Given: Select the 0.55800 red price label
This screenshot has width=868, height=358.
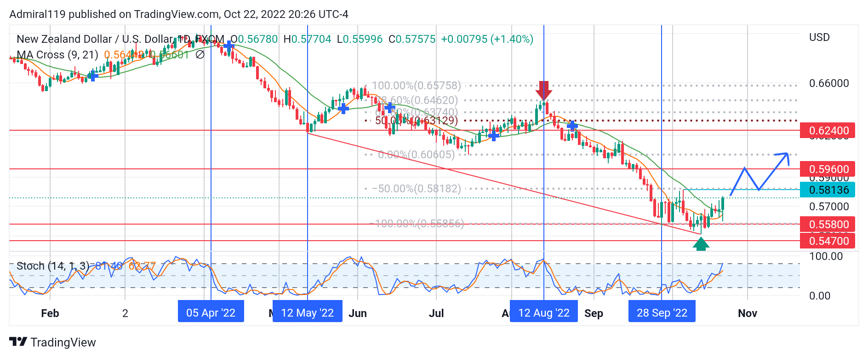Looking at the screenshot, I should pos(828,224).
